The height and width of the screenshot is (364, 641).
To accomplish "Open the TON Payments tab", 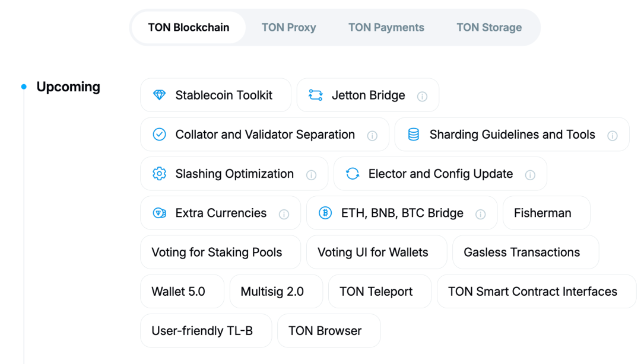I will [x=386, y=27].
